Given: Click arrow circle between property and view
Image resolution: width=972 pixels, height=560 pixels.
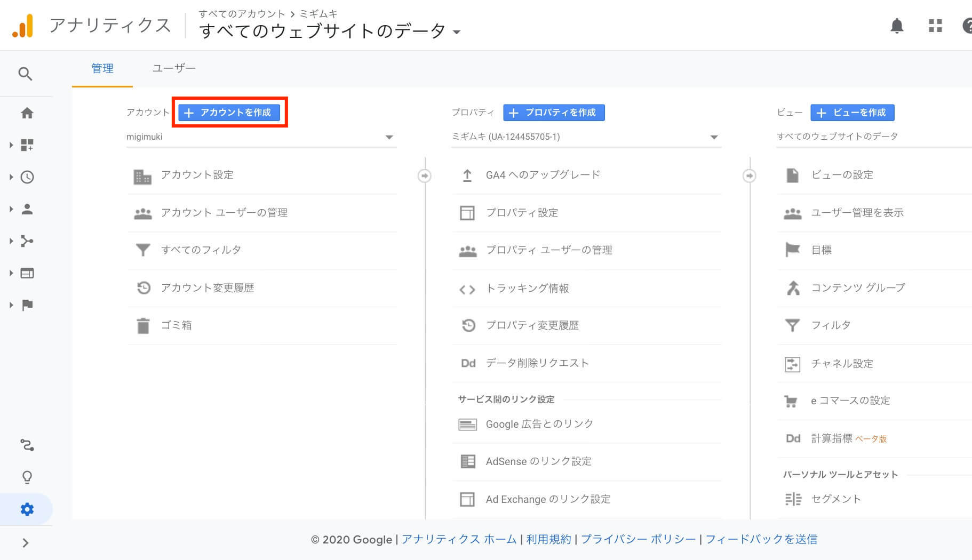Looking at the screenshot, I should tap(750, 175).
